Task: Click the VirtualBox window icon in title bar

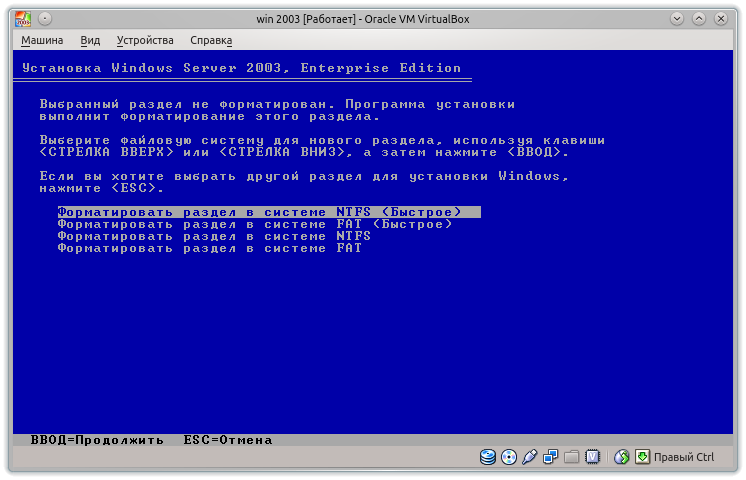Action: 23,19
